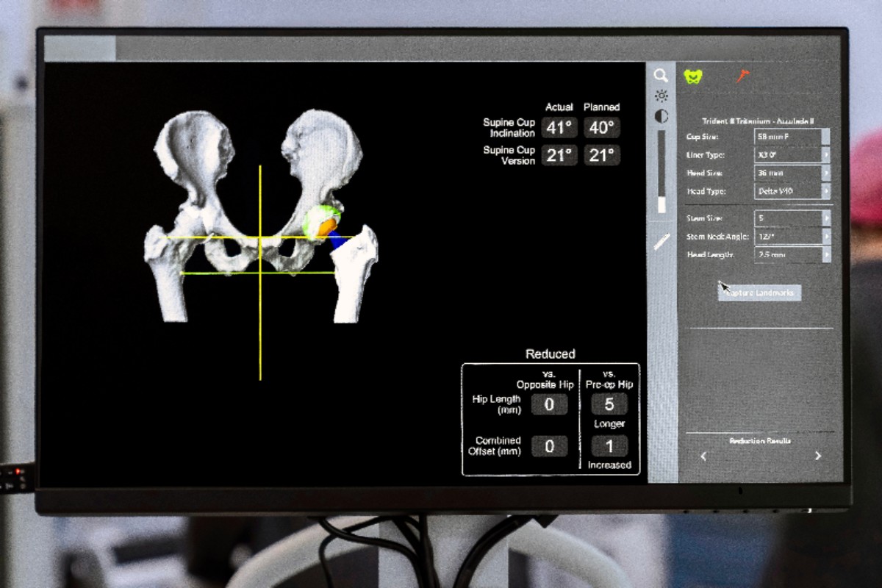The height and width of the screenshot is (588, 882).
Task: Click Combined Offset vs Pre-op Hip value 1
Action: 609,445
